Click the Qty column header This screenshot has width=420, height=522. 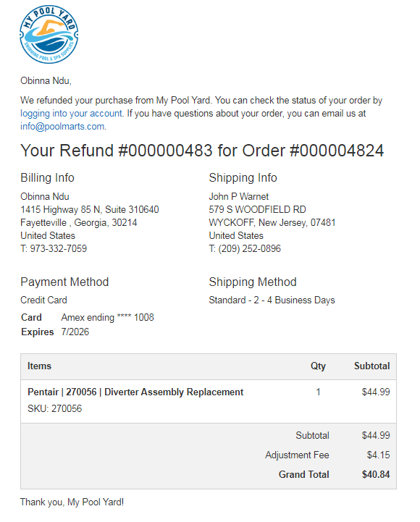tap(318, 366)
